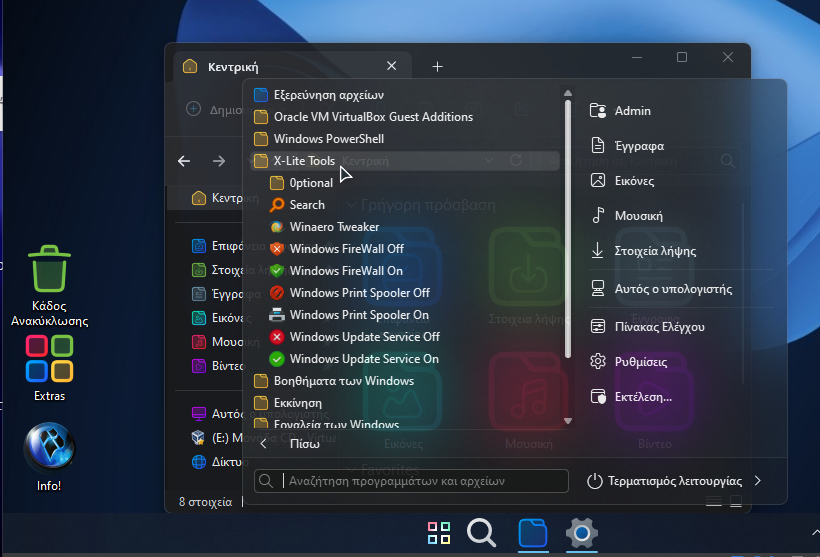Add a new File Explorer tab
820x557 pixels.
click(x=437, y=66)
